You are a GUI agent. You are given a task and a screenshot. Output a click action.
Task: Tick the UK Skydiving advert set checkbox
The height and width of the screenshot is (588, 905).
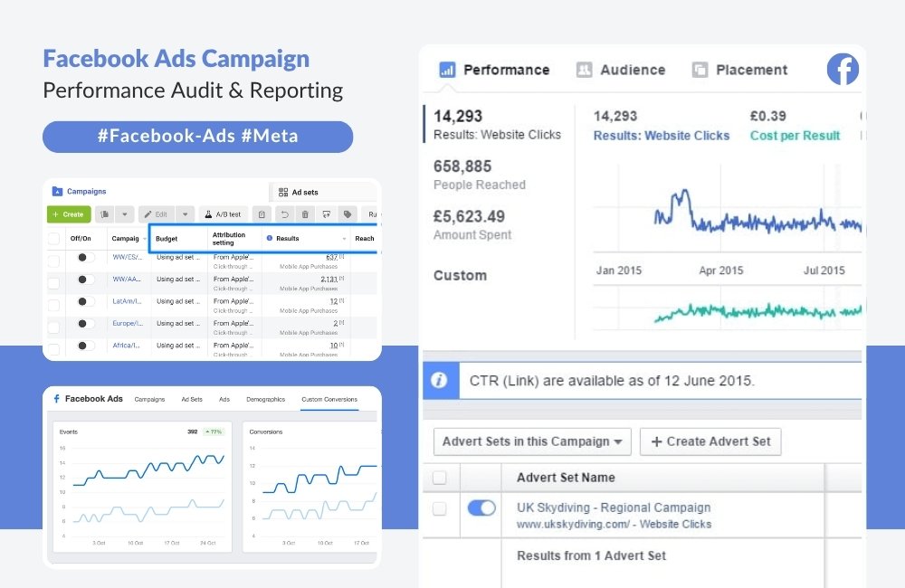pos(439,508)
